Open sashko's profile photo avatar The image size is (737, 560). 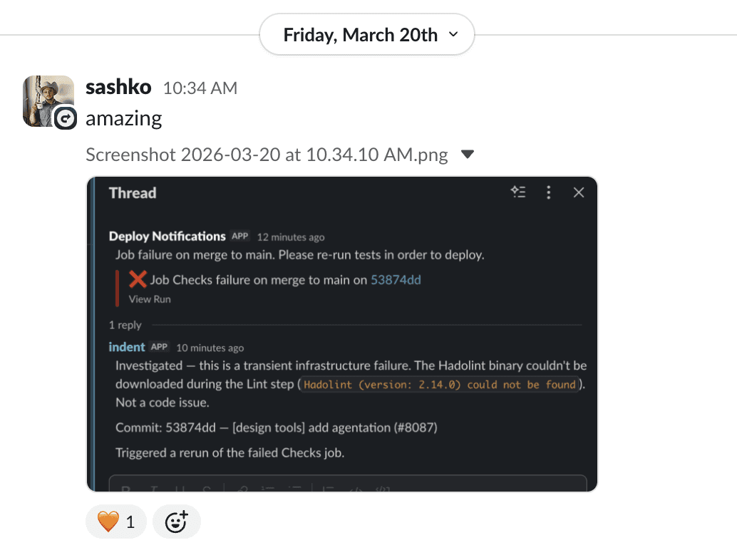pyautogui.click(x=48, y=101)
